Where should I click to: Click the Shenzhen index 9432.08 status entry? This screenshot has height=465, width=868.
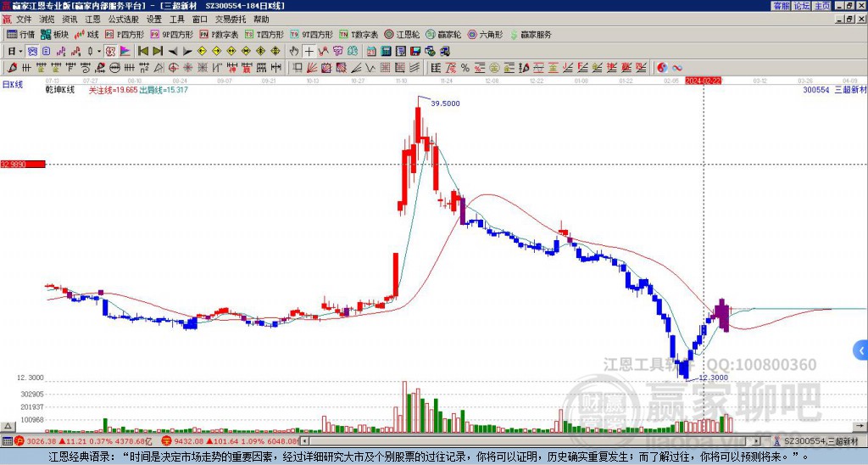click(231, 441)
